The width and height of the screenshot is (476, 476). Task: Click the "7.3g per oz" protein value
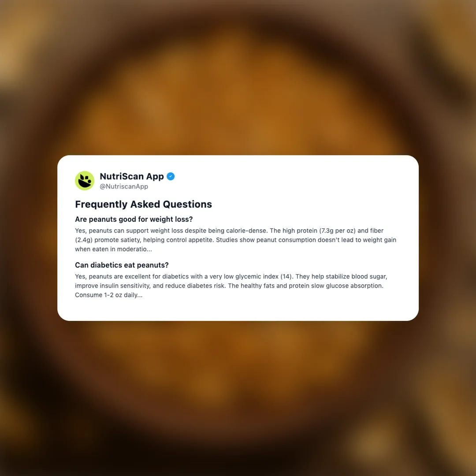pyautogui.click(x=337, y=231)
